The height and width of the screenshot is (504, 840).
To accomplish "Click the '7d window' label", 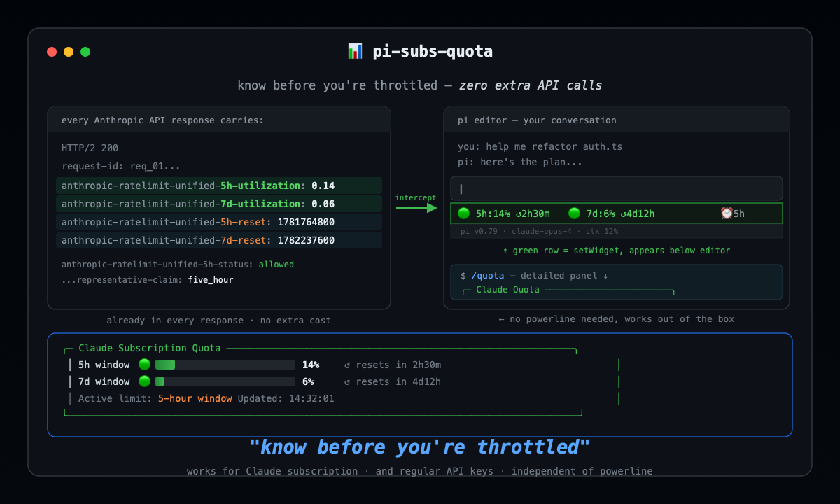I will click(x=104, y=381).
